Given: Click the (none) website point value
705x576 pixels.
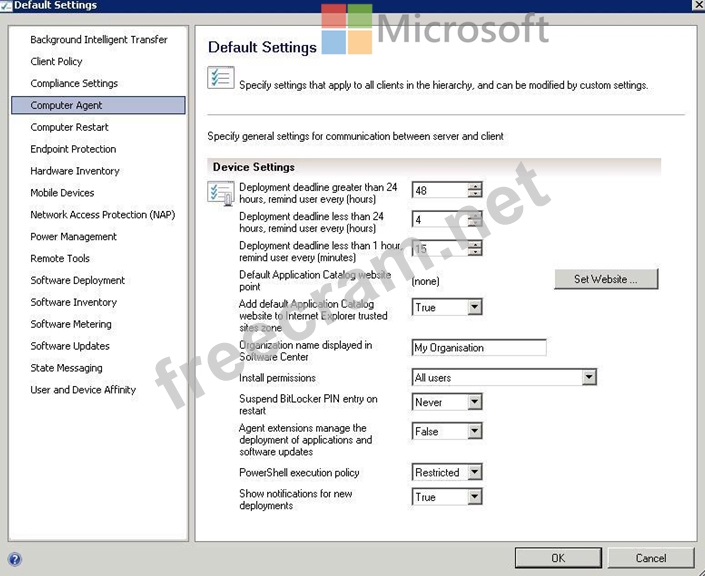Looking at the screenshot, I should (x=425, y=281).
